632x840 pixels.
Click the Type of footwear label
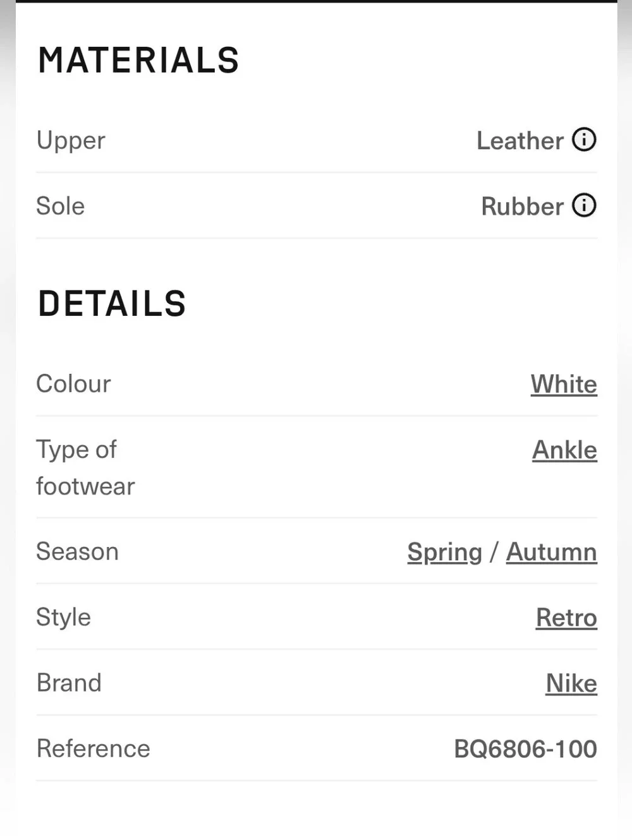pos(85,468)
